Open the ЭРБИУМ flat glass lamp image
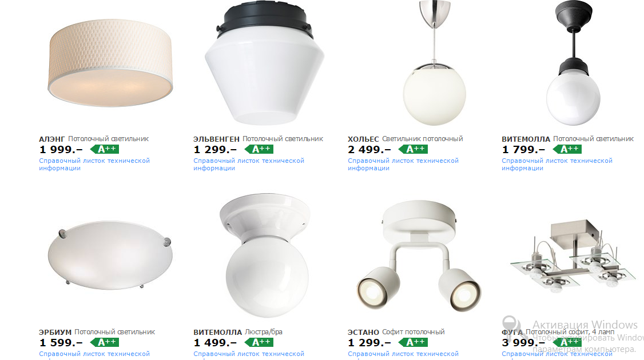 (x=110, y=257)
